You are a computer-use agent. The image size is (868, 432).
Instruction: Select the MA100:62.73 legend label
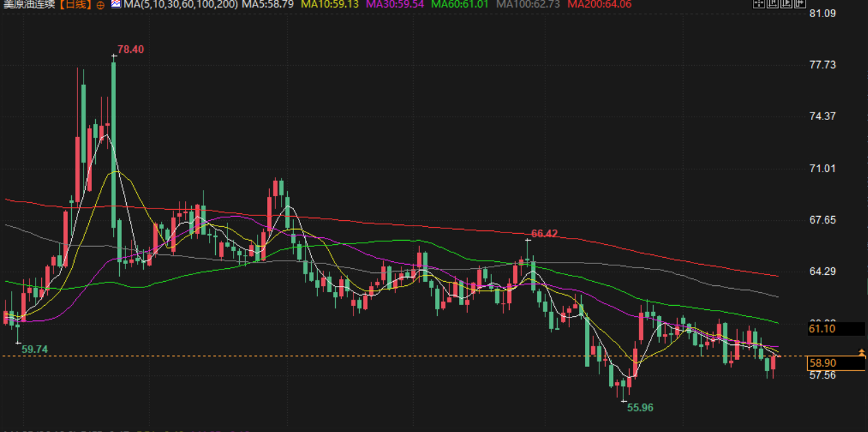(x=528, y=4)
